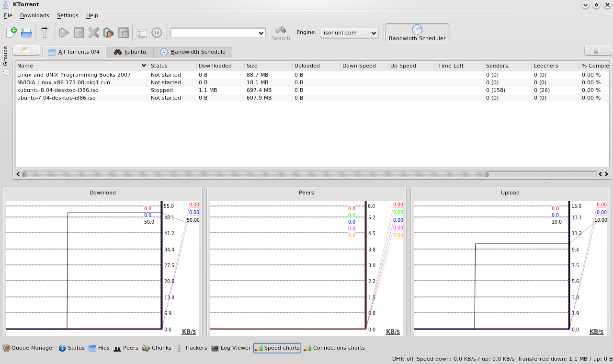Click the new torrent icon with green plus

(11, 33)
